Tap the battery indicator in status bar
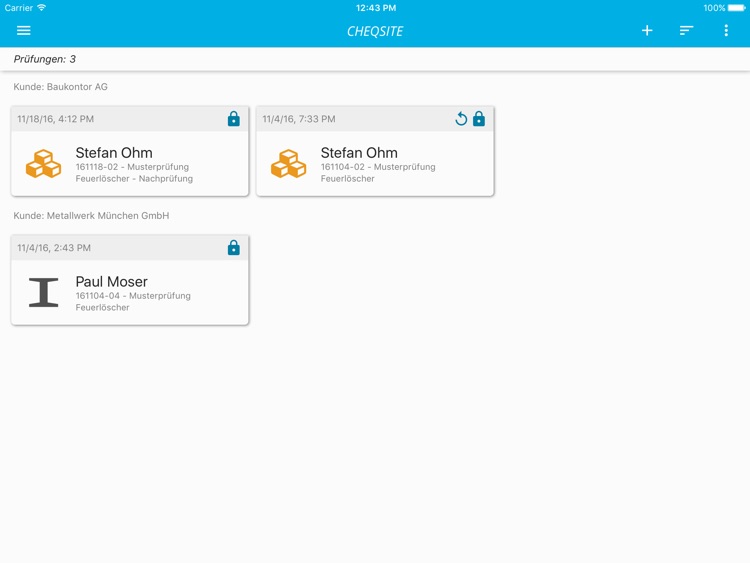Viewport: 750px width, 563px height. 736,8
